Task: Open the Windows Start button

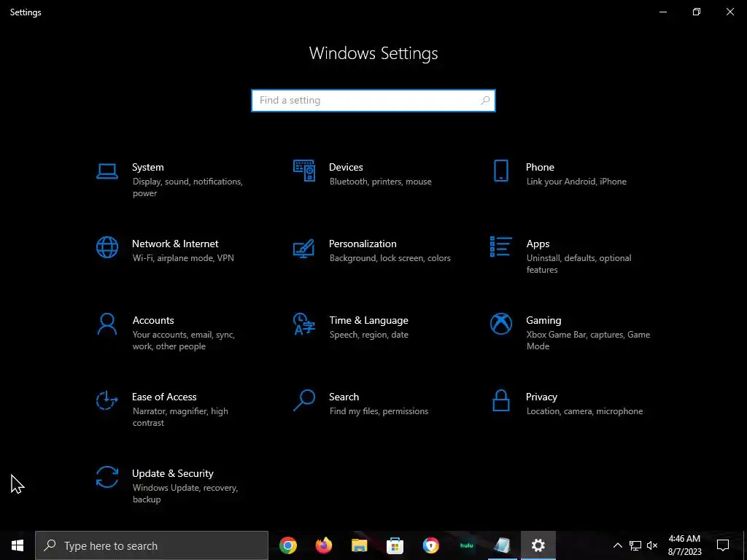Action: tap(18, 545)
